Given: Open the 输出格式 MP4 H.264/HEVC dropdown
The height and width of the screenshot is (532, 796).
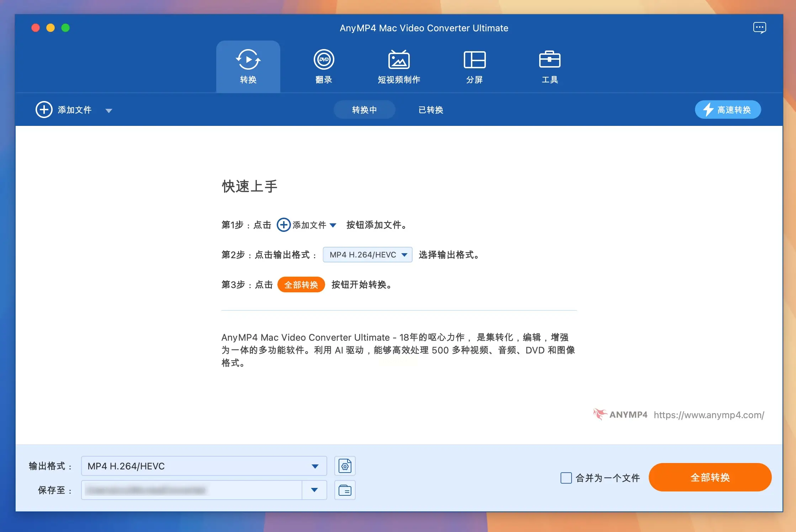Looking at the screenshot, I should pyautogui.click(x=204, y=466).
